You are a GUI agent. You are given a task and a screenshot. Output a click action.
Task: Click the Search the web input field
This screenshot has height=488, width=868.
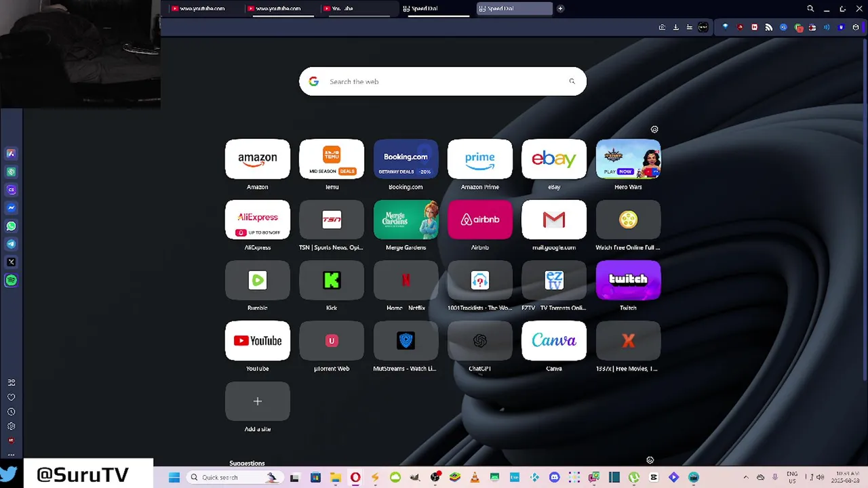pos(443,81)
